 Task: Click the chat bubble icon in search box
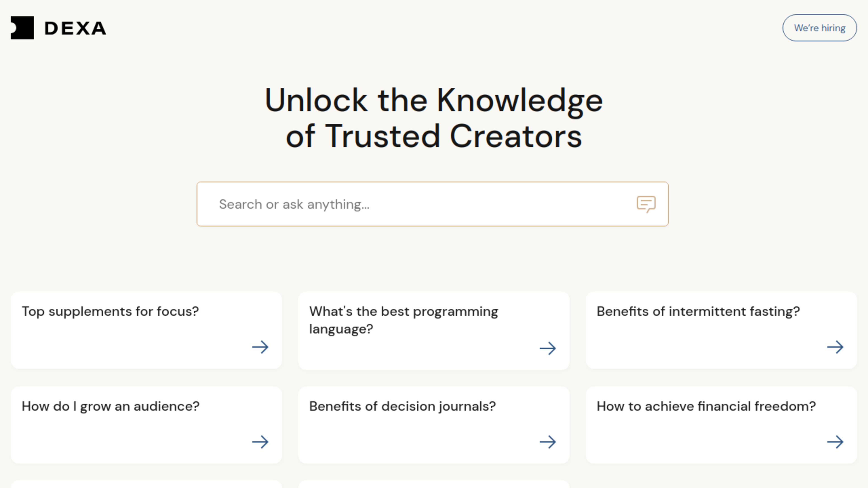pos(646,204)
